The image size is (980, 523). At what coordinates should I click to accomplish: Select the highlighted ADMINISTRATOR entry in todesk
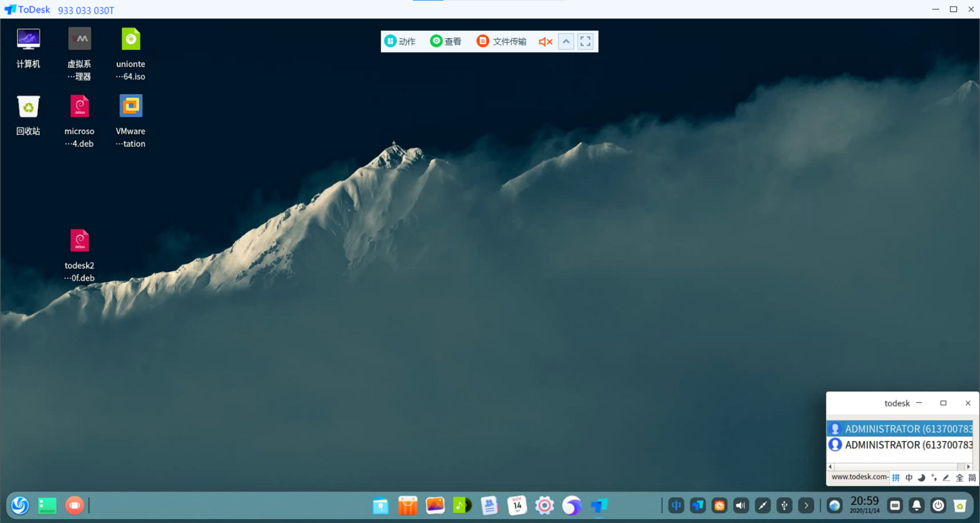pyautogui.click(x=900, y=429)
